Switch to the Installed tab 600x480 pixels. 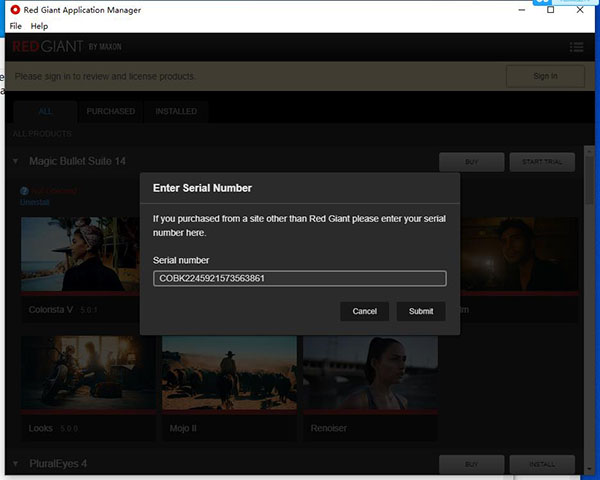click(176, 111)
